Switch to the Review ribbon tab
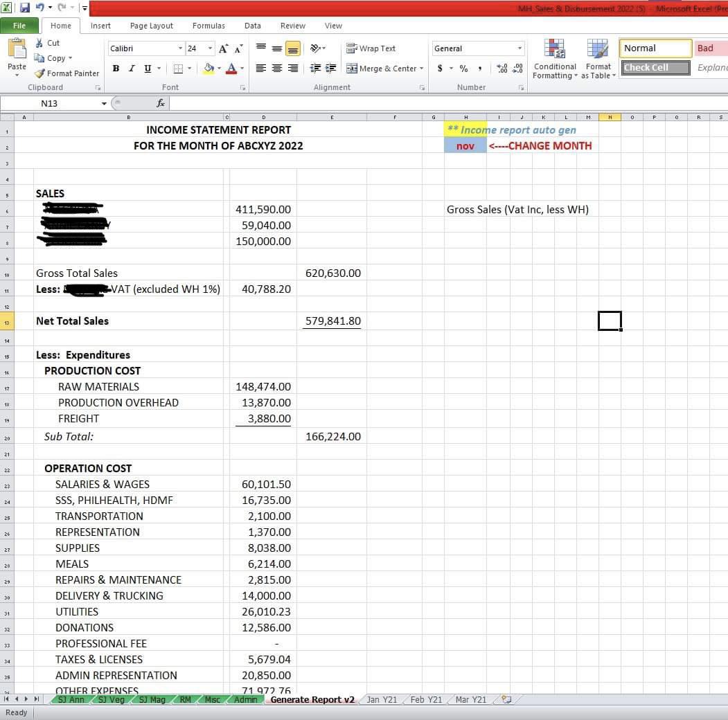 [x=293, y=26]
